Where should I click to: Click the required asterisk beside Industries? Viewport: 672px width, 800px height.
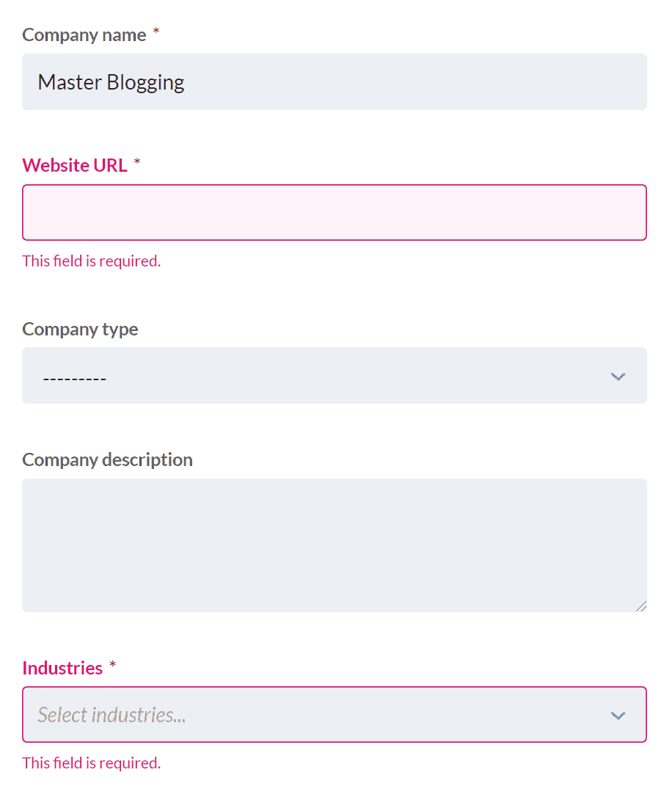click(114, 664)
